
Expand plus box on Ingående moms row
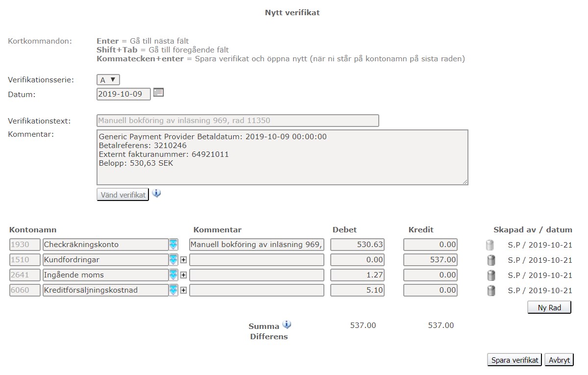(184, 275)
